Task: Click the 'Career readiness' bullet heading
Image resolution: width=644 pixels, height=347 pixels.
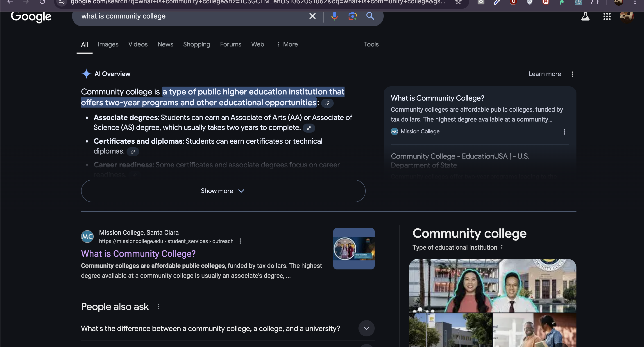Action: click(x=123, y=165)
